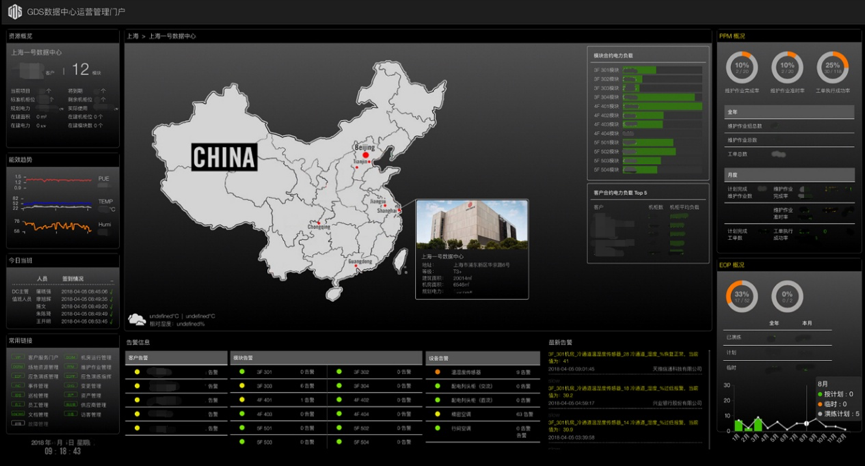The height and width of the screenshot is (466, 865).
Task: Click 上海 in the breadcrumb path
Action: (x=132, y=36)
